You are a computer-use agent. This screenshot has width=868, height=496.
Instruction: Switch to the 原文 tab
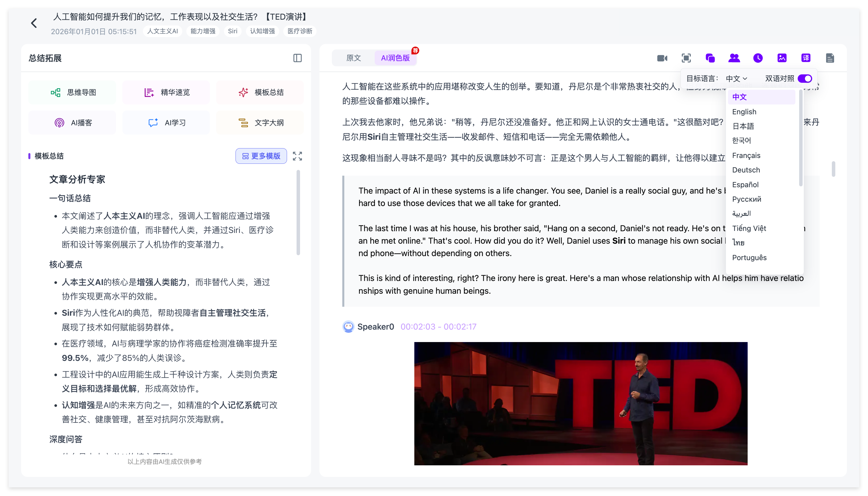(x=354, y=58)
